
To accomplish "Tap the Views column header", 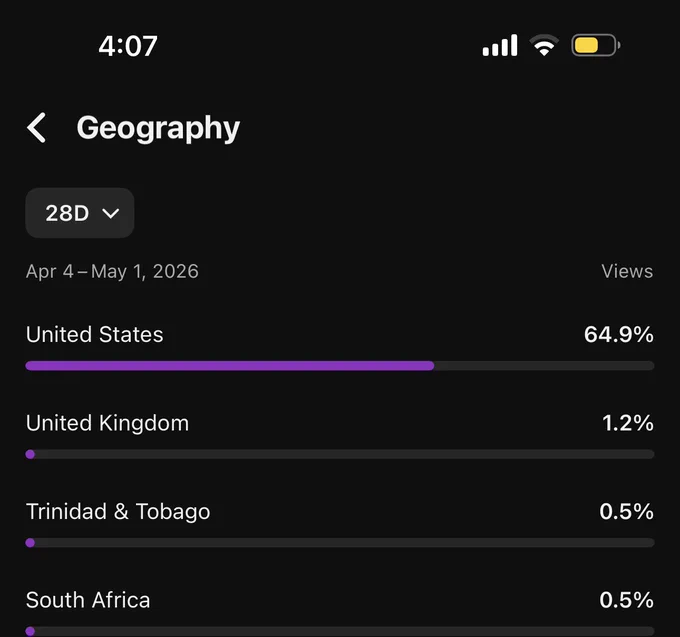I will click(627, 271).
